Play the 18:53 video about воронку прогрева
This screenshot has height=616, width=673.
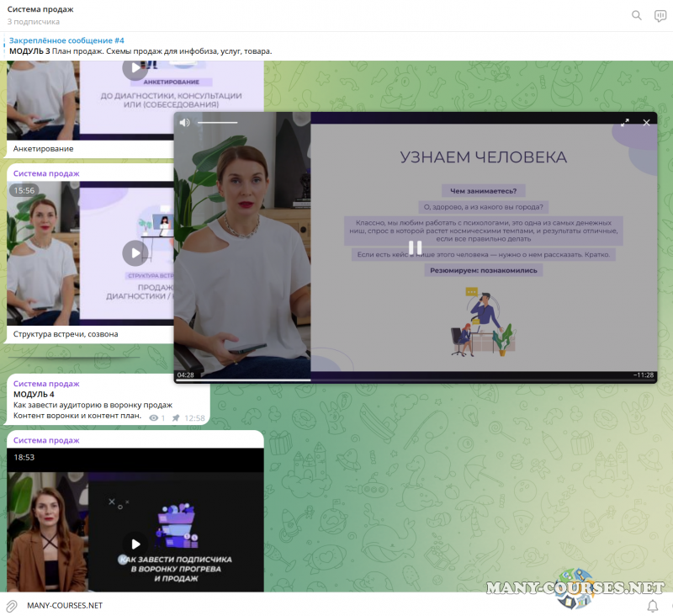[135, 544]
